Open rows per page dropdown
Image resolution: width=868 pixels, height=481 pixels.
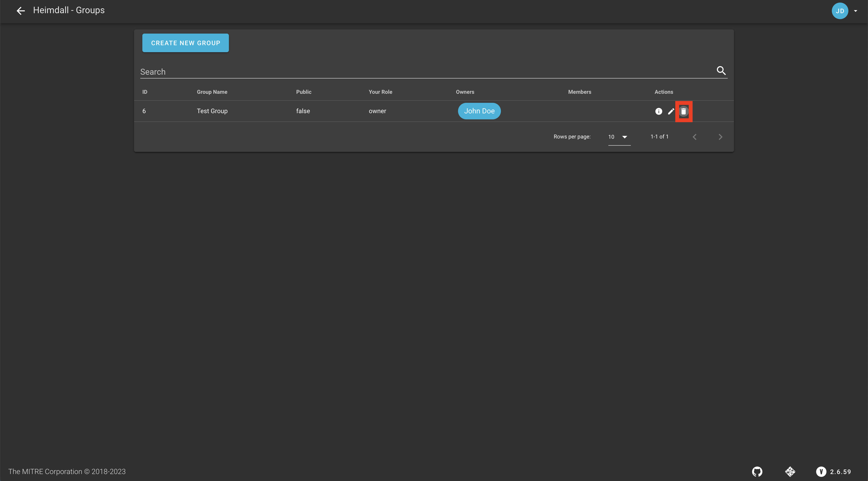click(x=619, y=137)
